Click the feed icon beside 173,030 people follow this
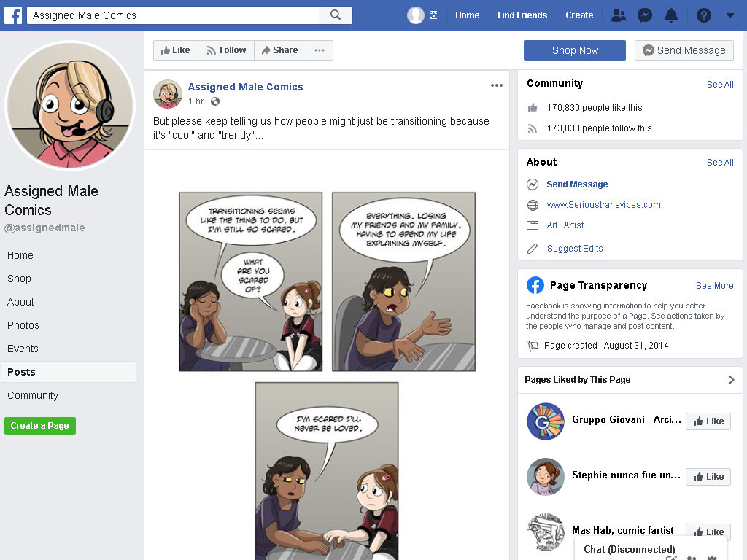The width and height of the screenshot is (747, 560). [533, 128]
